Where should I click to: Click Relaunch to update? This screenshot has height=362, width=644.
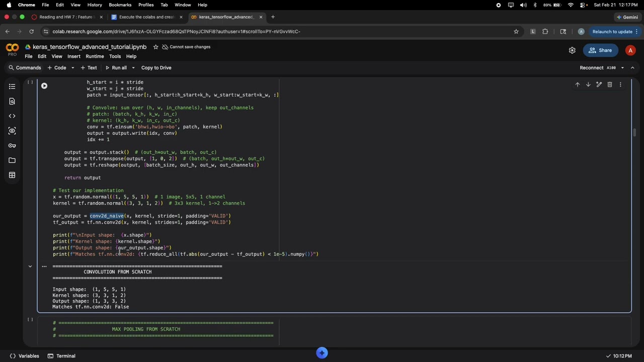coord(612,31)
